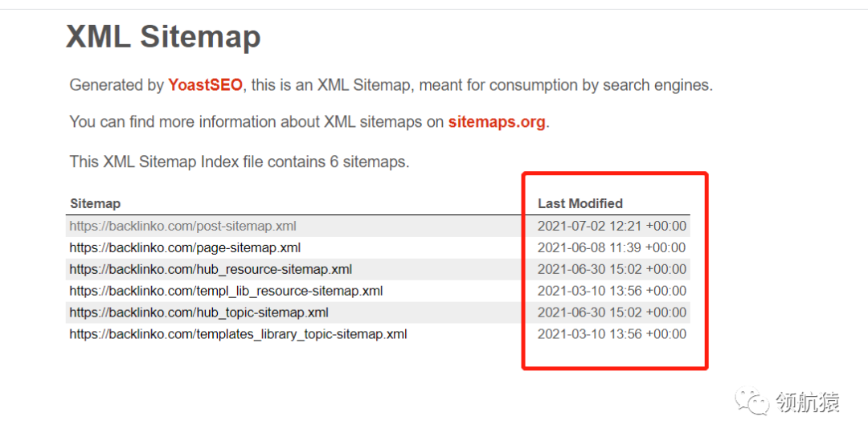Screen dimensions: 868x441
Task: Click the 2021-07-02 12:21 modified date
Action: point(612,227)
